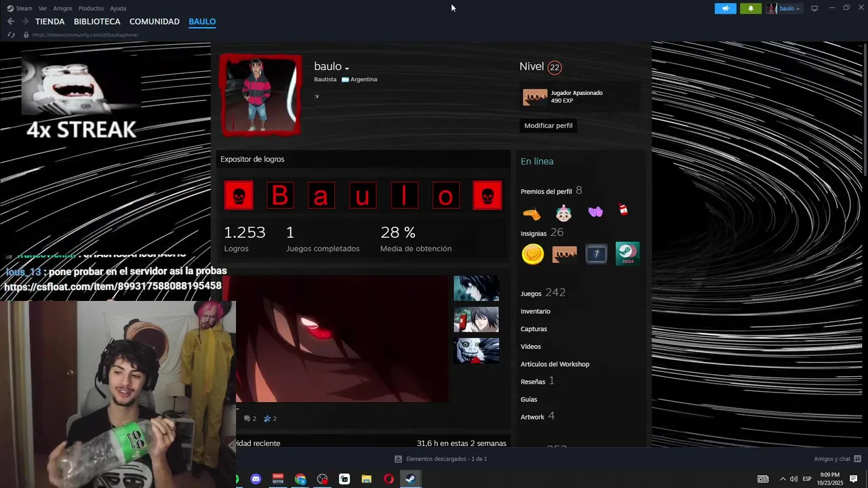Click the right skull achievement icon
Image resolution: width=868 pixels, height=488 pixels.
[x=487, y=195]
